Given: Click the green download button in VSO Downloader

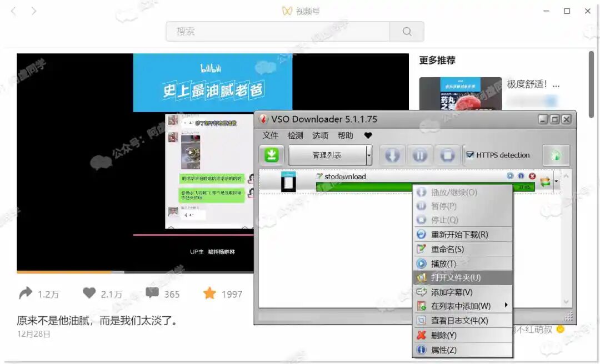Looking at the screenshot, I should coord(271,155).
